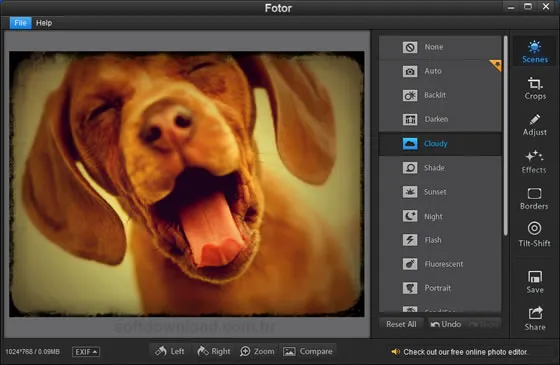Image resolution: width=560 pixels, height=365 pixels.
Task: Rotate the image Left
Action: point(170,351)
